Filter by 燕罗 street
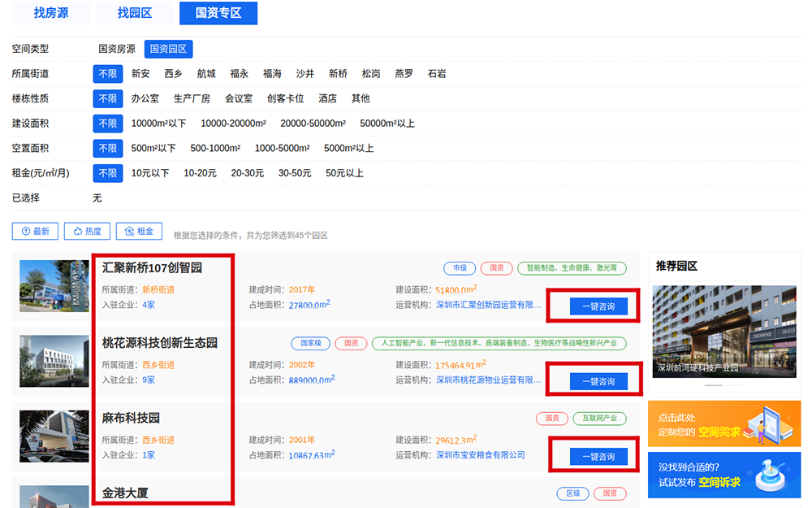Viewport: 812px width, 508px height. tap(404, 74)
